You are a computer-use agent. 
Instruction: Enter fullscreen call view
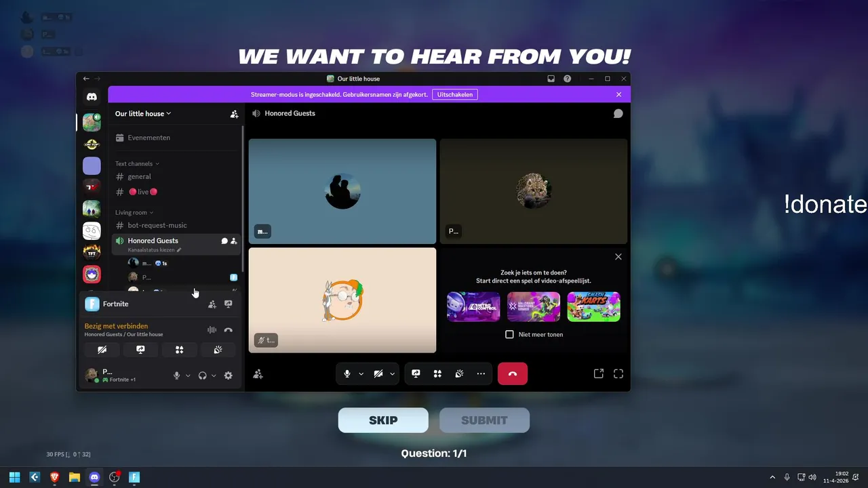[618, 373]
